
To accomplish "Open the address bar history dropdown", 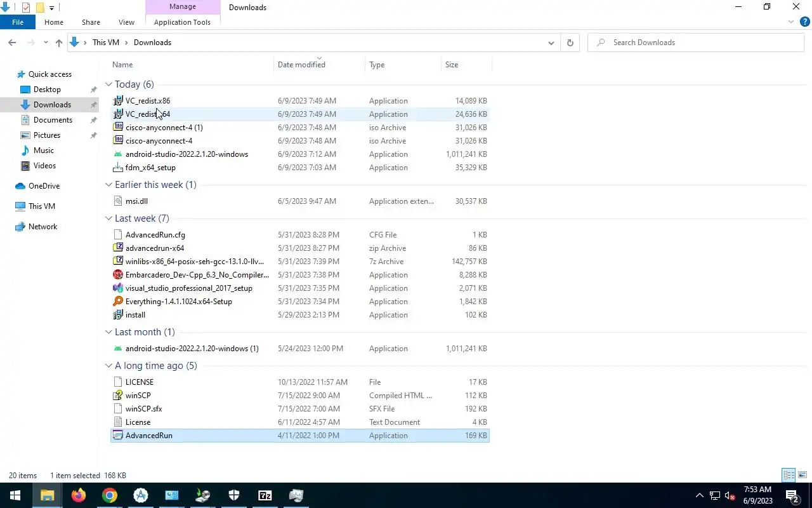I will pyautogui.click(x=551, y=43).
